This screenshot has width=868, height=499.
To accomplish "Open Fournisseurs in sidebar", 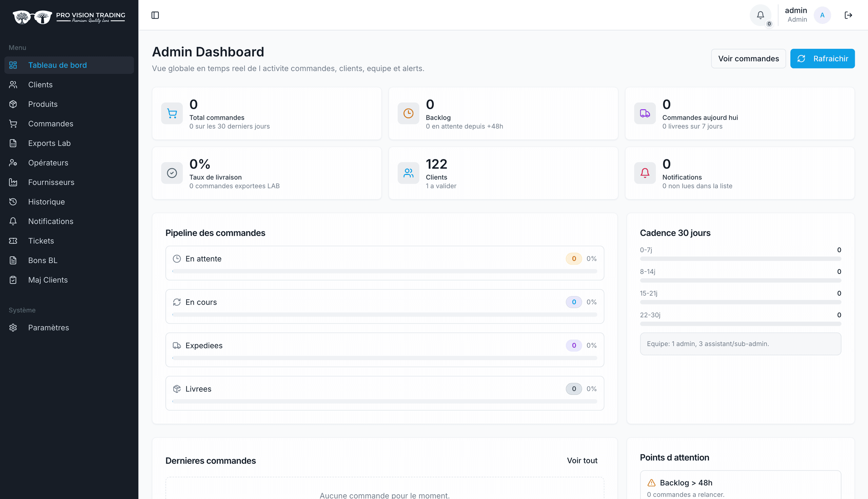I will pyautogui.click(x=69, y=182).
